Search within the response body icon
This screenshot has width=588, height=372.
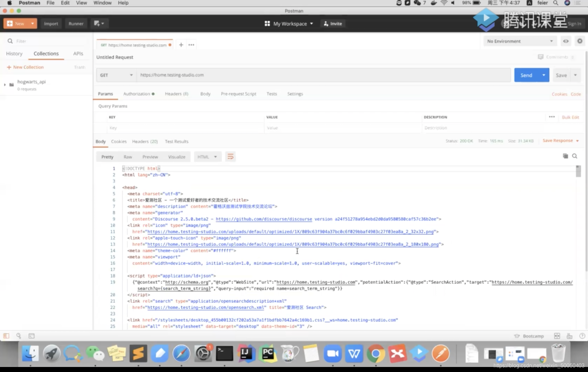(x=575, y=156)
